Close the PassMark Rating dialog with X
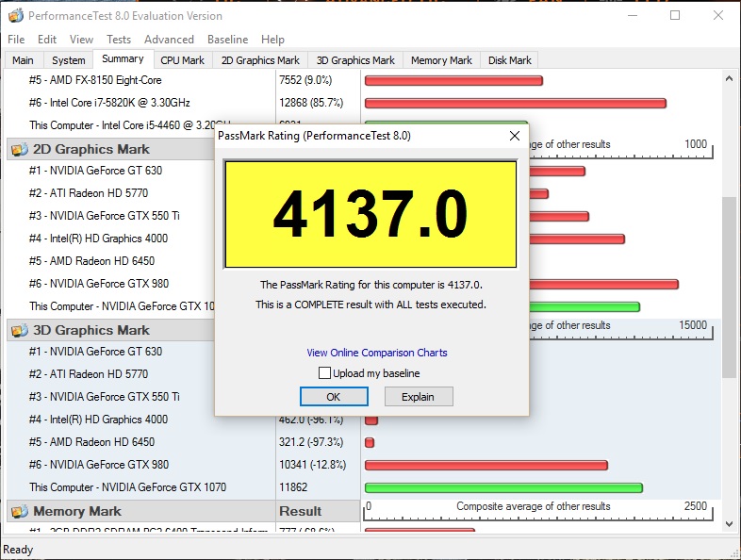741x560 pixels. pyautogui.click(x=515, y=136)
